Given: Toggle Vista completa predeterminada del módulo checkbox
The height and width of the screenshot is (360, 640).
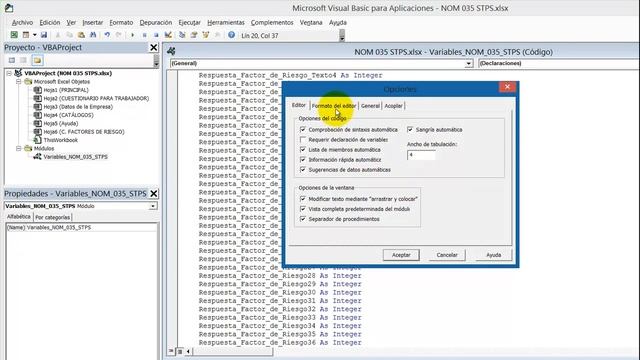Looking at the screenshot, I should pyautogui.click(x=302, y=209).
